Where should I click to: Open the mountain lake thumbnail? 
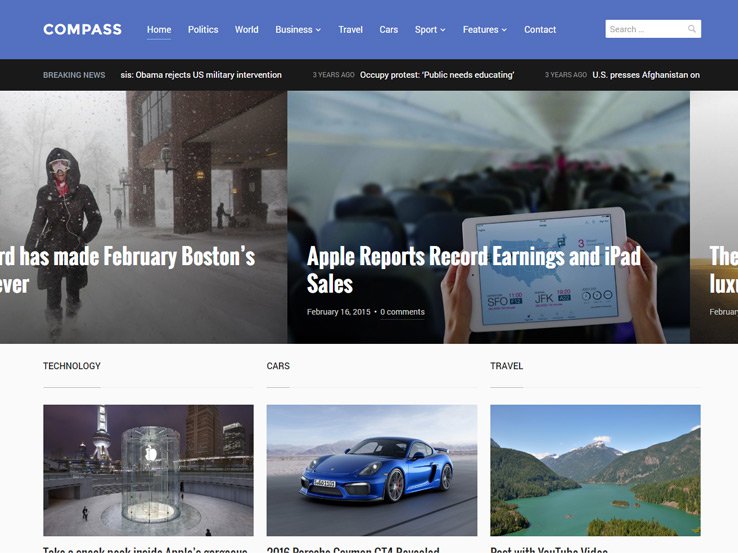tap(595, 470)
